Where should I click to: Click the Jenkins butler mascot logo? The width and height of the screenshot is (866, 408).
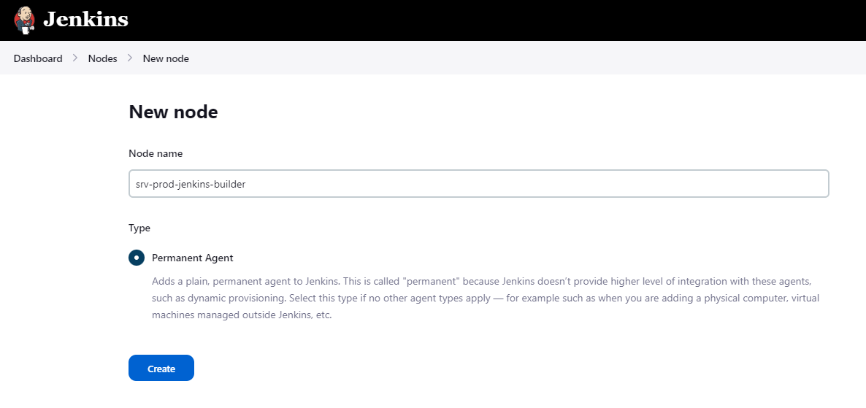click(24, 19)
